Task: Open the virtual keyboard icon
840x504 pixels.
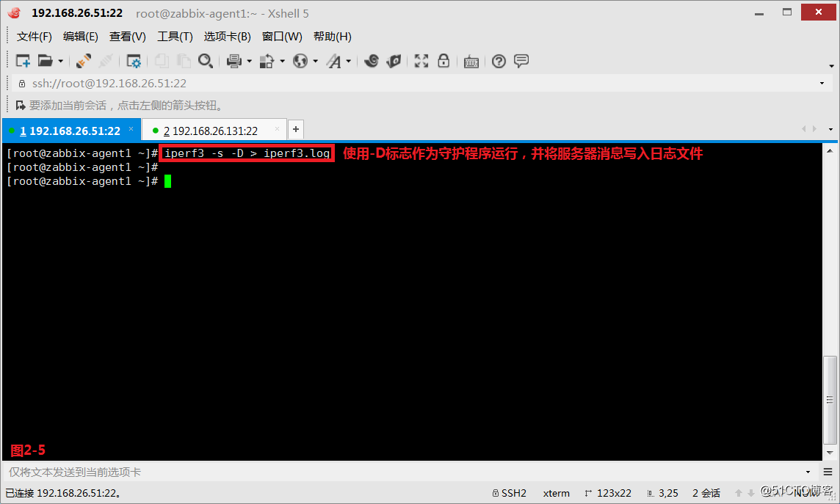Action: (471, 62)
